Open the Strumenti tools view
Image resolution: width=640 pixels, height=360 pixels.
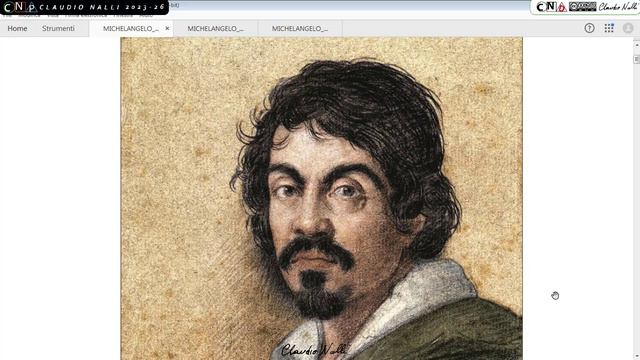coord(58,28)
